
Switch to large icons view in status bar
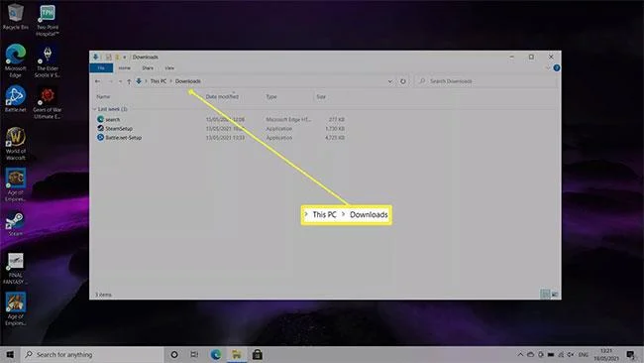tap(555, 294)
